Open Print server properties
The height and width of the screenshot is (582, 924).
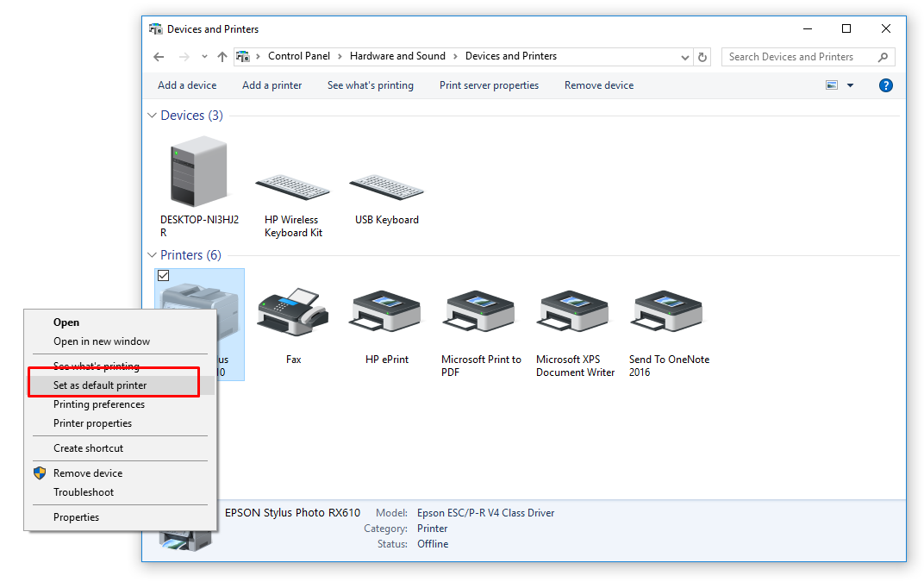pos(489,85)
